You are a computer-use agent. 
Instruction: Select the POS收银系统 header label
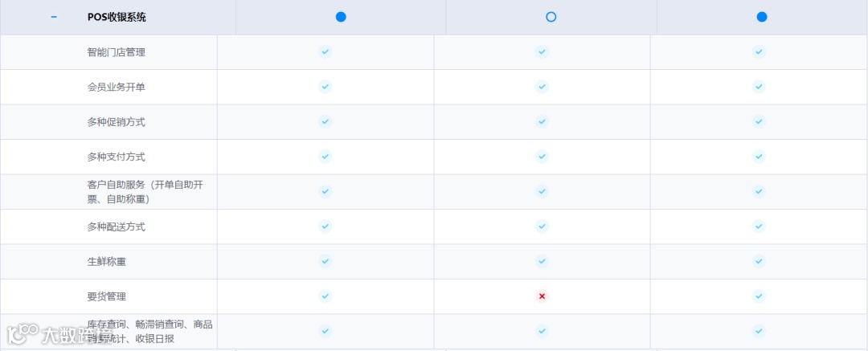pyautogui.click(x=117, y=17)
